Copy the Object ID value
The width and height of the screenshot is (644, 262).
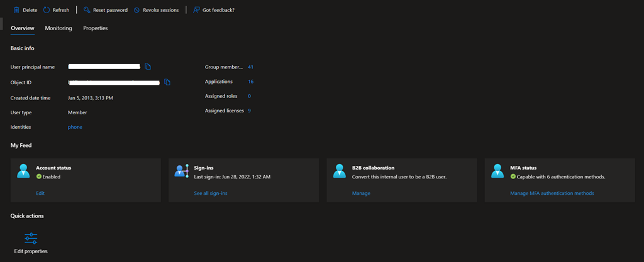[x=167, y=82]
